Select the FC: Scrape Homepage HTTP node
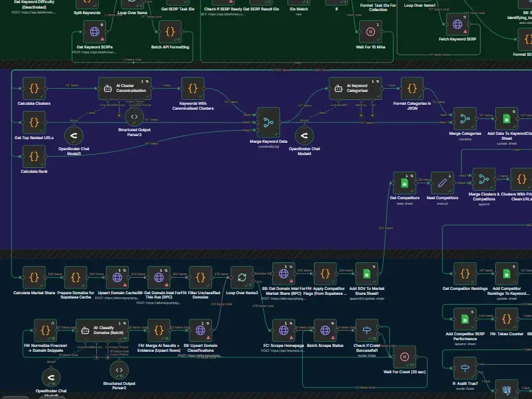Viewport: 532px width, 399px height. tap(283, 330)
